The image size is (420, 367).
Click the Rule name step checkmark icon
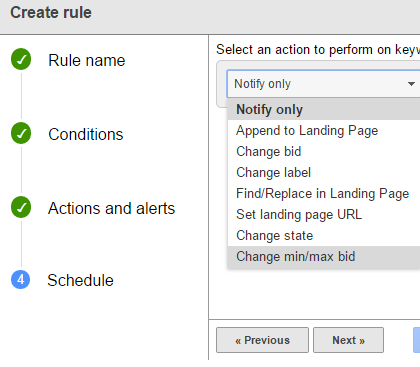point(21,59)
